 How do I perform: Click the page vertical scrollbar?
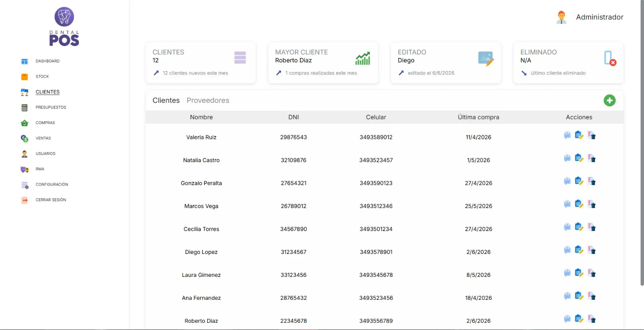pos(642,143)
